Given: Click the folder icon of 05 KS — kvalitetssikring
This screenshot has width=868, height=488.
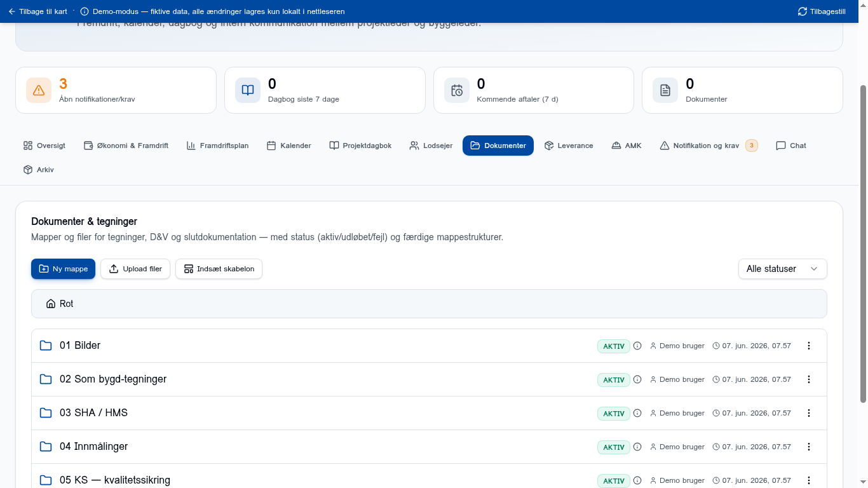Looking at the screenshot, I should pyautogui.click(x=46, y=480).
